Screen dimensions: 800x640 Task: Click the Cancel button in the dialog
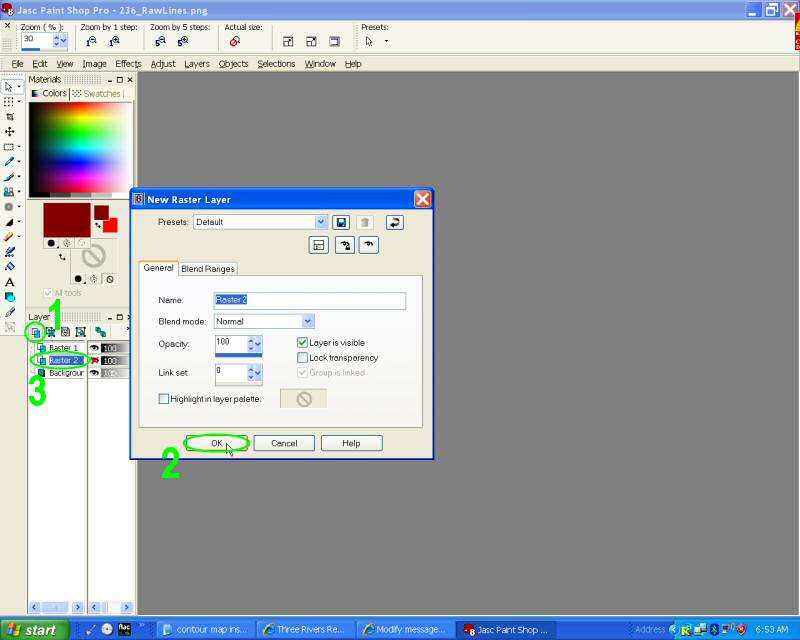pyautogui.click(x=284, y=443)
